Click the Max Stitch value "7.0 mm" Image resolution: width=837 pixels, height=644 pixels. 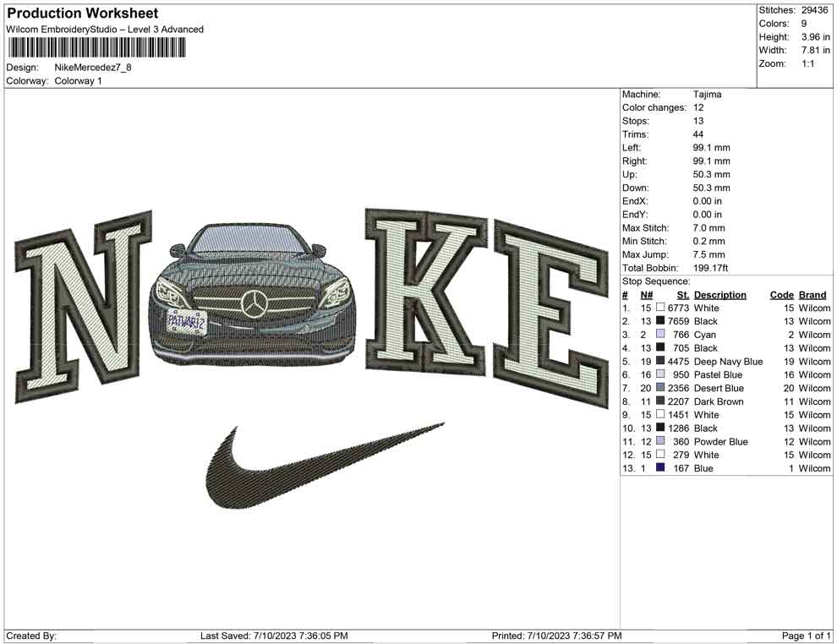tap(708, 227)
